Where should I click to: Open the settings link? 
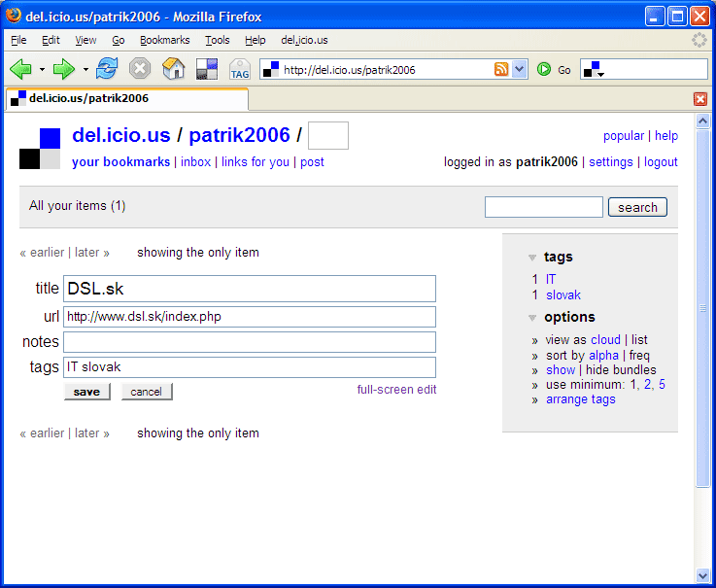click(x=611, y=161)
